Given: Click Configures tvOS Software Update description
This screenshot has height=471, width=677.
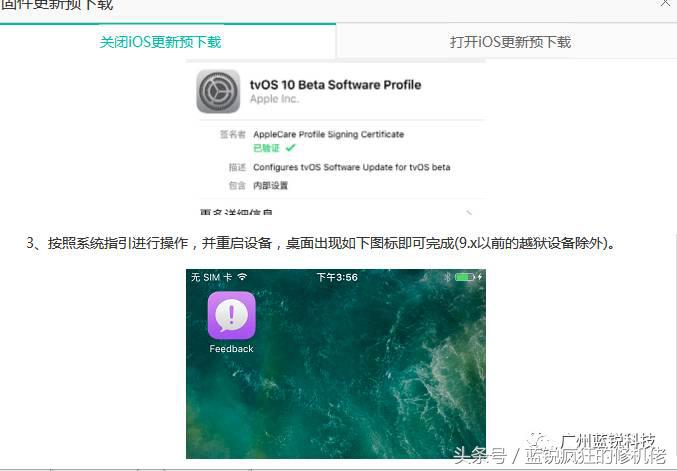Looking at the screenshot, I should (x=351, y=167).
